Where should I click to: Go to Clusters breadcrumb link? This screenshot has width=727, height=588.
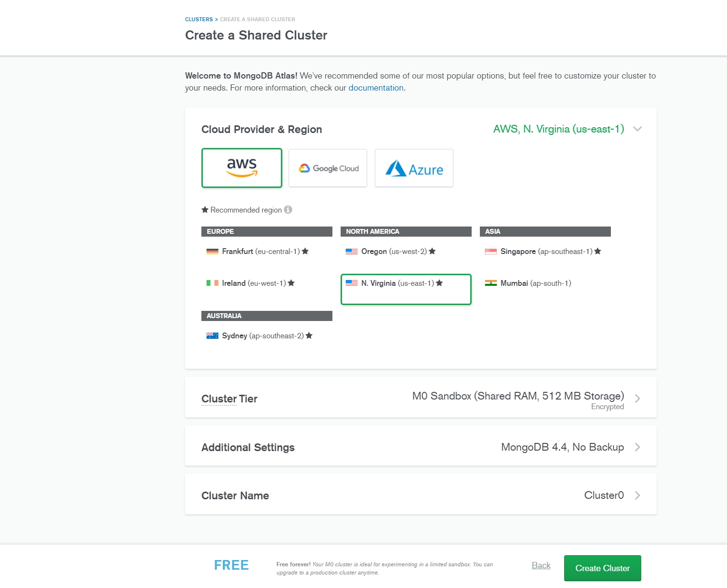pyautogui.click(x=198, y=19)
